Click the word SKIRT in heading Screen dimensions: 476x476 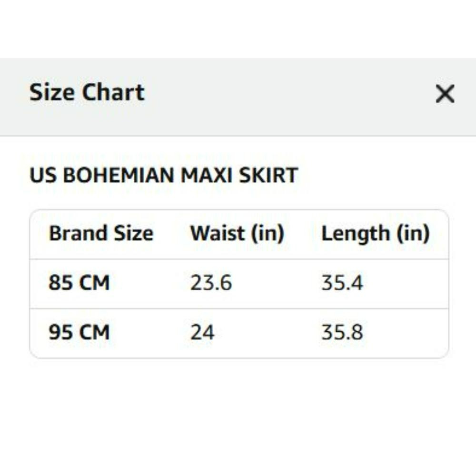pos(268,175)
